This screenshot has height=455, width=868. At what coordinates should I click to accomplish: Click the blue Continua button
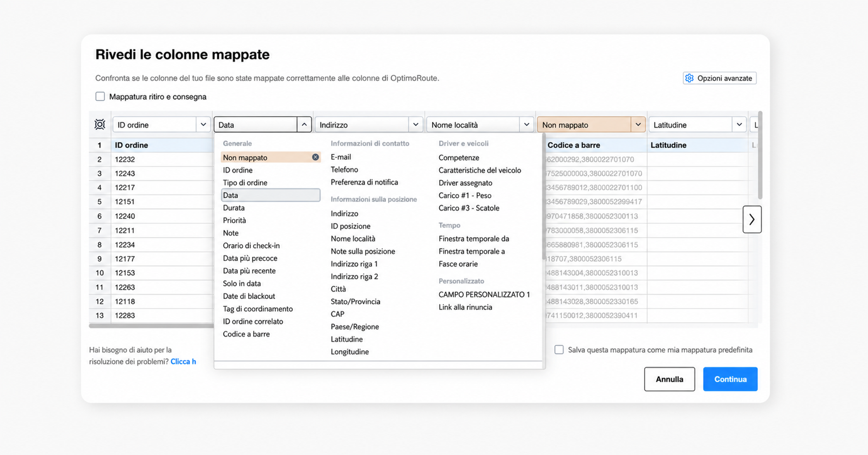pos(730,379)
